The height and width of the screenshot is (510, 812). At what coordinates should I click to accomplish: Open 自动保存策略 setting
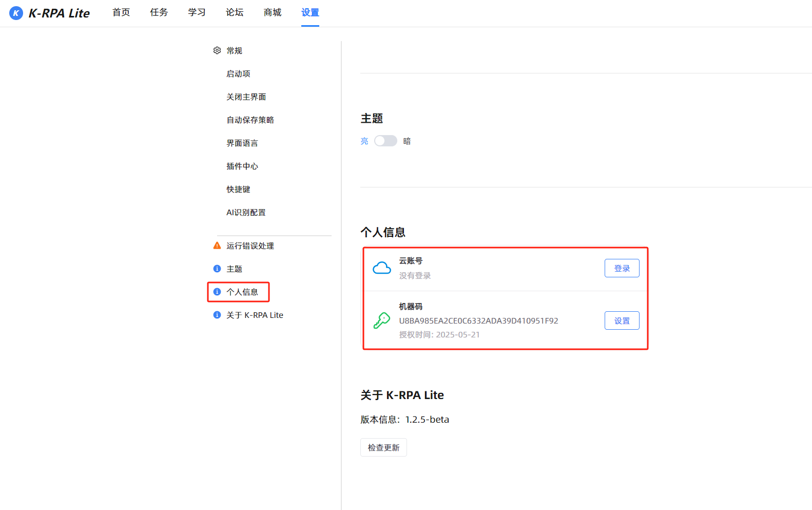(x=250, y=120)
